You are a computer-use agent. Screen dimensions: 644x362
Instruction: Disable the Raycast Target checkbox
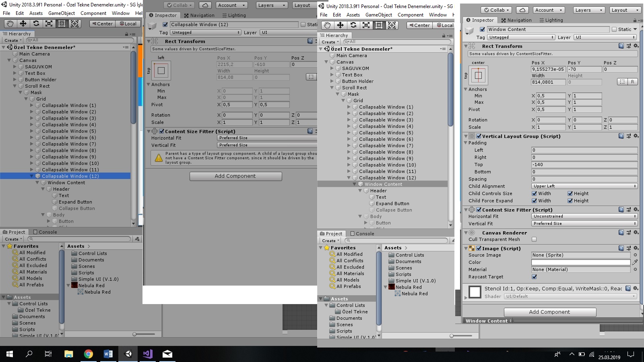pos(534,277)
